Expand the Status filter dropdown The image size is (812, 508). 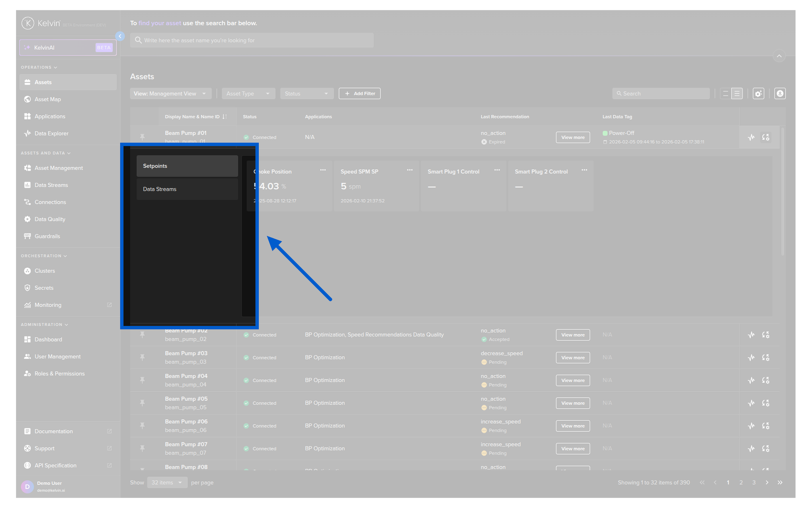[306, 94]
